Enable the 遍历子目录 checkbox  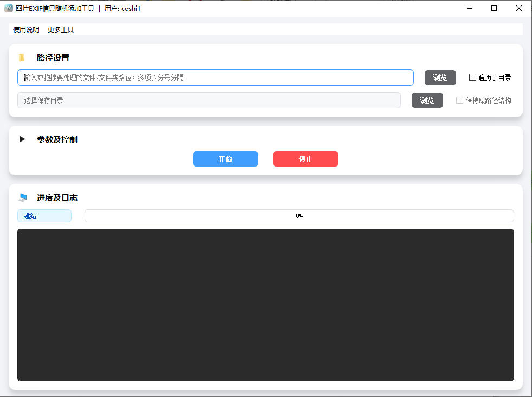click(x=472, y=78)
